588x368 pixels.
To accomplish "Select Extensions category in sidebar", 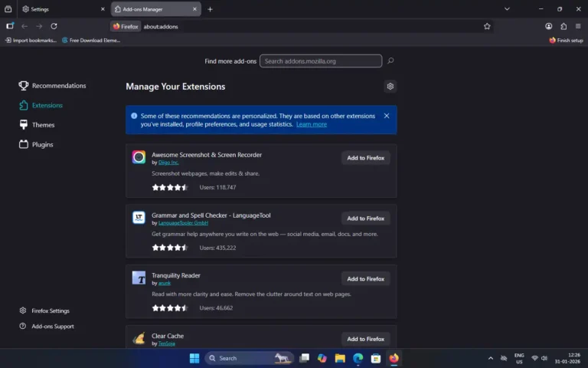I will coord(41,105).
